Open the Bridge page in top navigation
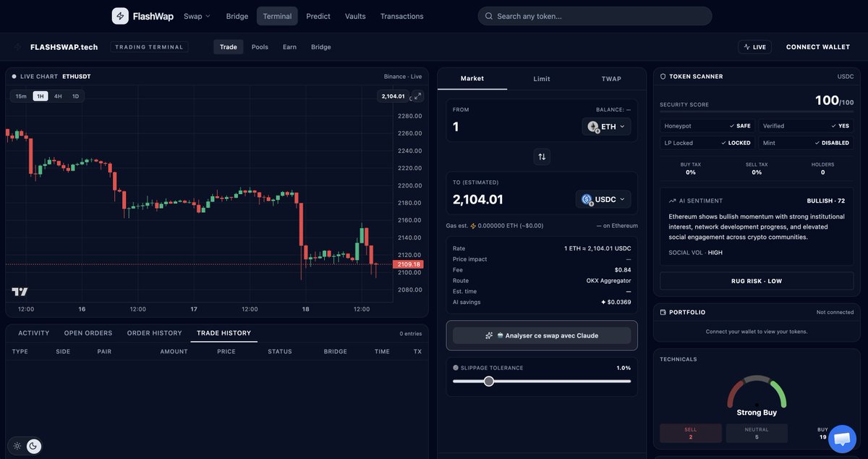 click(x=237, y=16)
